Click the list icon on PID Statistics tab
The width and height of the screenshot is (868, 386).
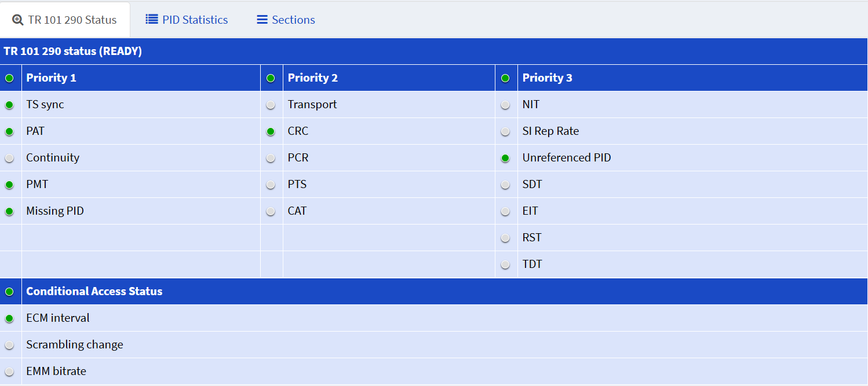coord(152,20)
